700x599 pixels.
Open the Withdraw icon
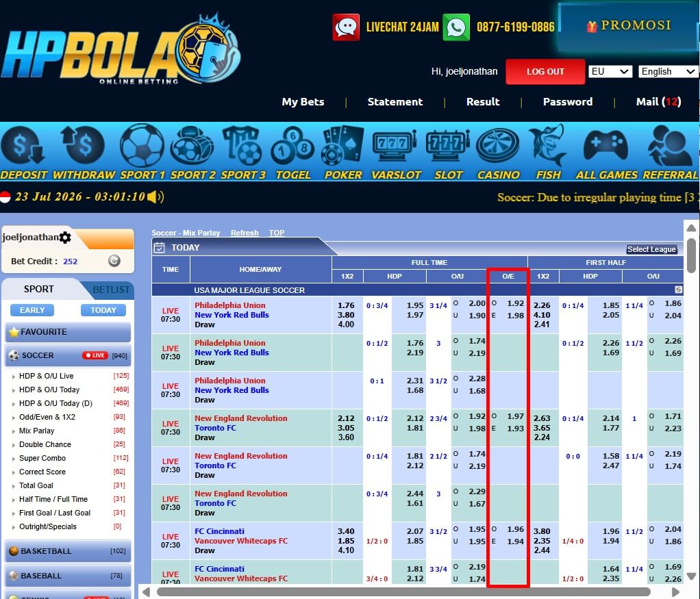[x=84, y=146]
